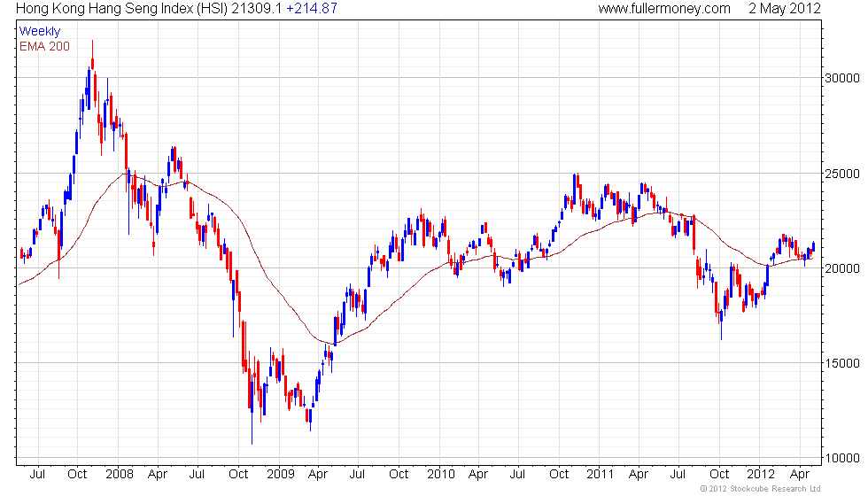
Task: Select the red EMA 200 legend label
Action: click(x=44, y=46)
